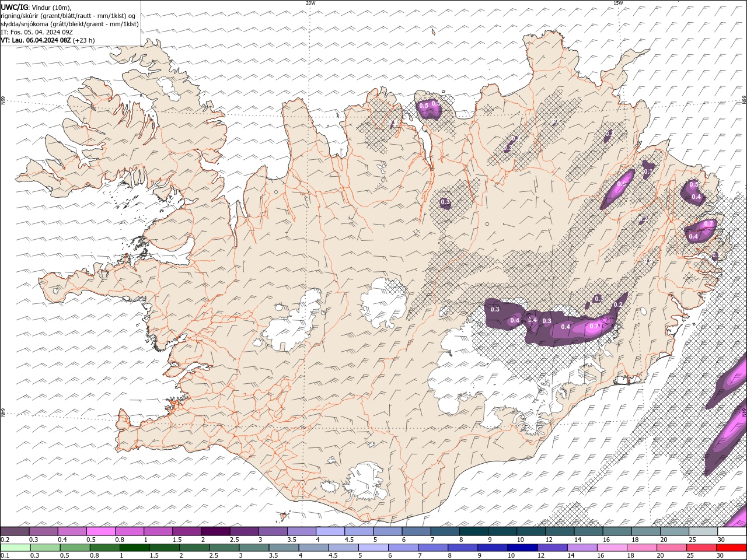The image size is (747, 560).
Task: Click the lower legend swatch labeled 6
Action: (x=402, y=548)
